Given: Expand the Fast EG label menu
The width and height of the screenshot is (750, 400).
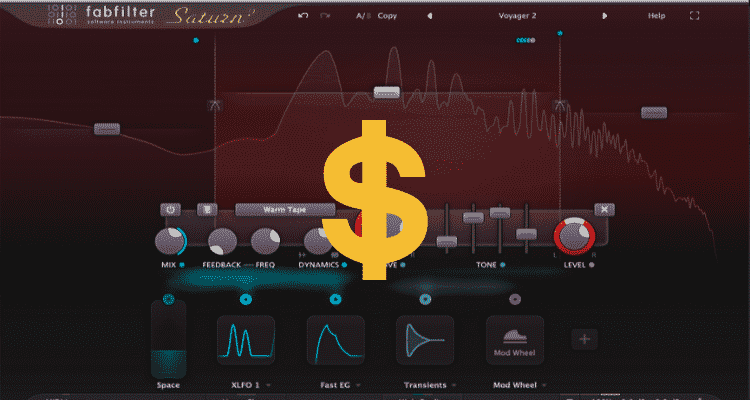Looking at the screenshot, I should [x=335, y=384].
